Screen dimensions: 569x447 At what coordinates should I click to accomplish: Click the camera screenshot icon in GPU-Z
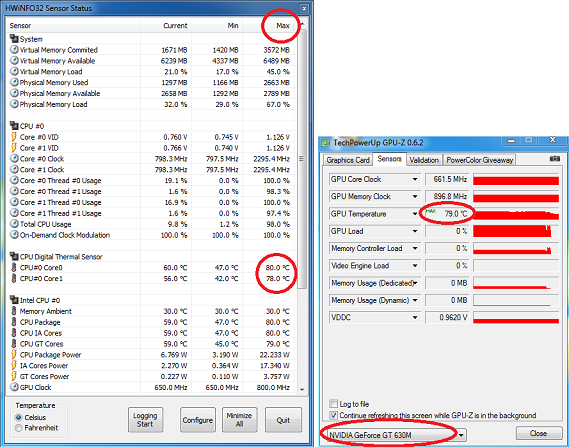coord(554,159)
